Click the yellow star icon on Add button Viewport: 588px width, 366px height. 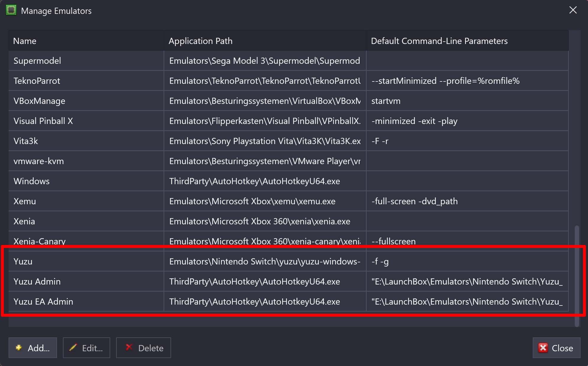point(19,348)
